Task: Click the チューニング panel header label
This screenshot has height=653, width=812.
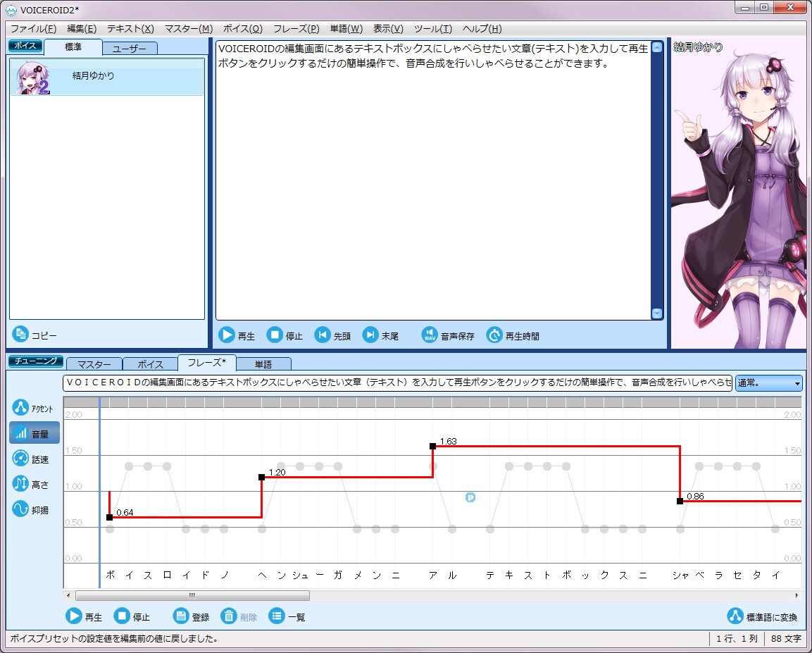Action: click(x=35, y=361)
